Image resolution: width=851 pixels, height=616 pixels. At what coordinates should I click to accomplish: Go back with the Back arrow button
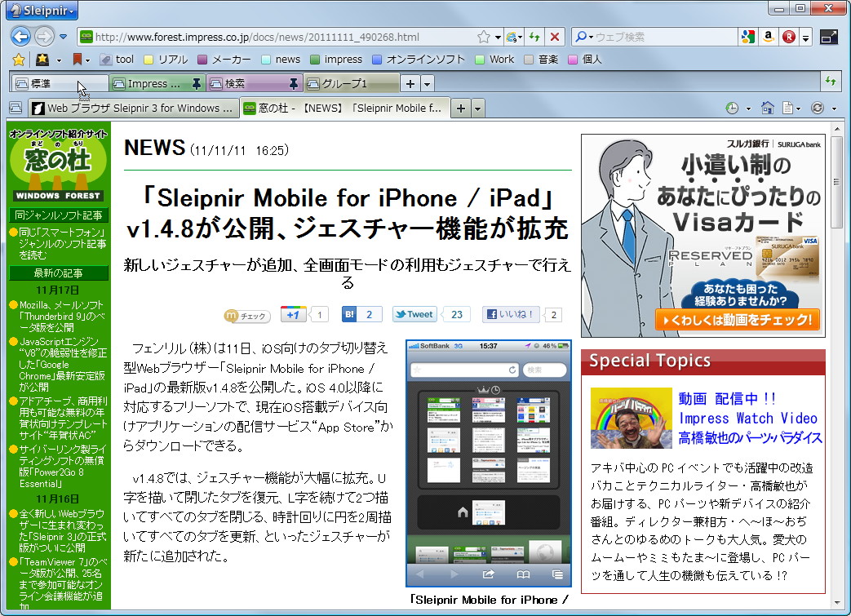click(x=20, y=37)
